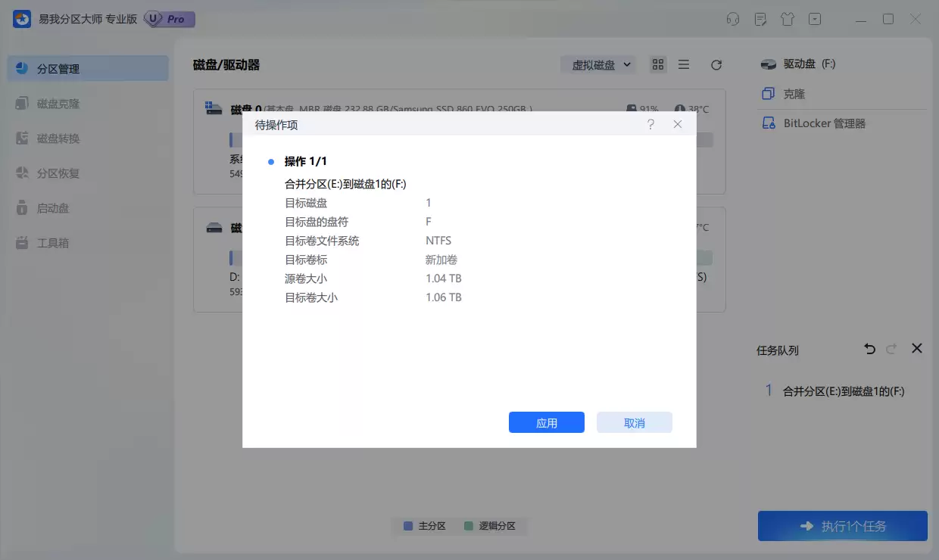Open the 虚拟磁盘 dropdown

(x=598, y=64)
